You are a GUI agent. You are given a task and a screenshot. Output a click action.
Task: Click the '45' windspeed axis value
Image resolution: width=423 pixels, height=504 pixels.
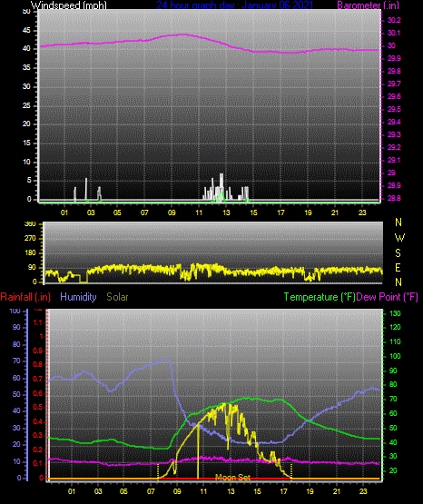tap(26, 31)
